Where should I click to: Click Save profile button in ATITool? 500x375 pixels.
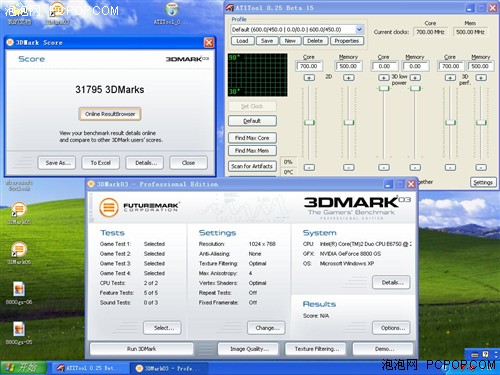point(267,41)
